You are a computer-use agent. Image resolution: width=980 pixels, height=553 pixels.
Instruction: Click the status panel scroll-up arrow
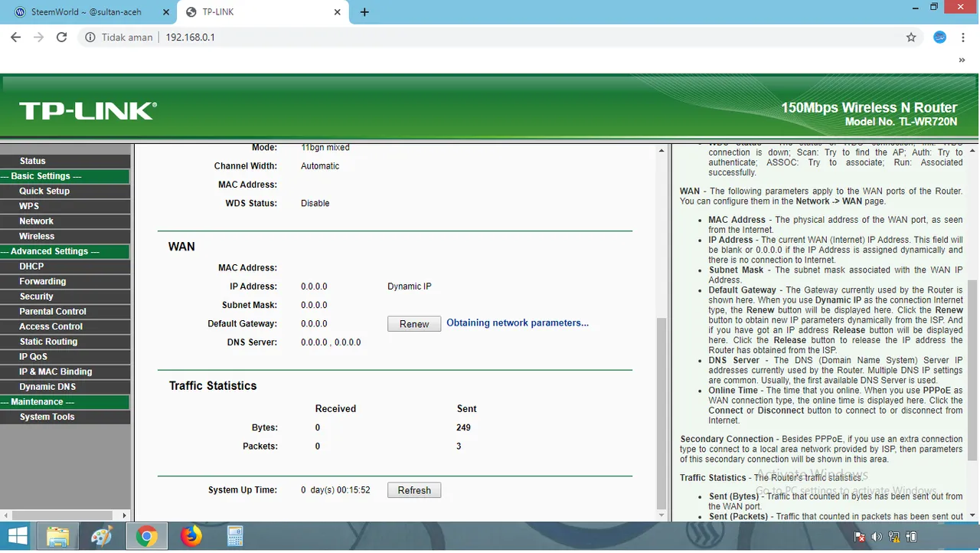662,150
